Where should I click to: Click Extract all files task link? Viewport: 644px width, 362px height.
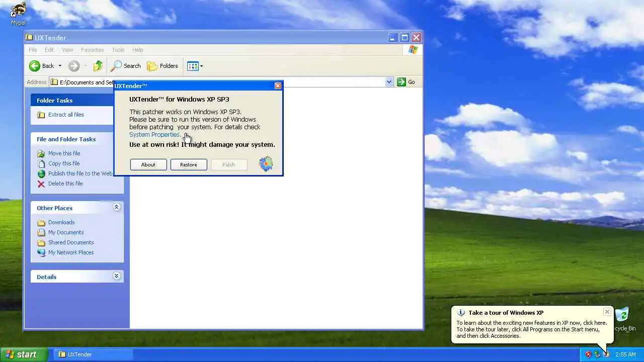(66, 115)
